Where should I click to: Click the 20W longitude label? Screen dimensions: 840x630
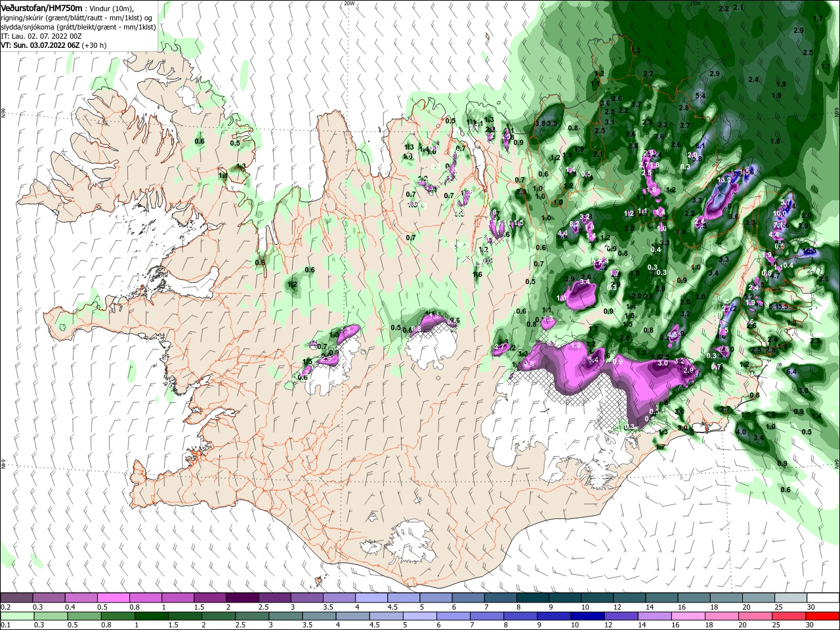coord(349,3)
